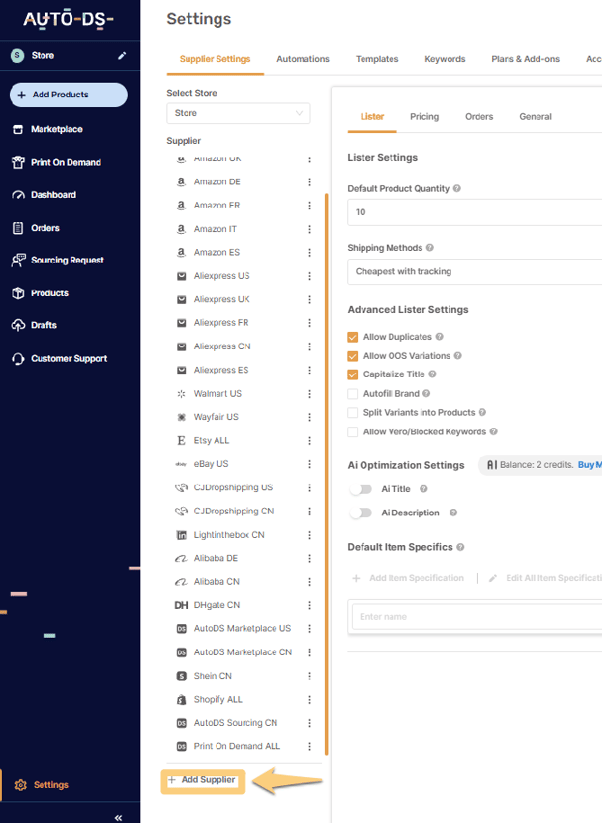Click the DHgate CN supplier logo
Screen dimensions: 602x823
tap(181, 605)
